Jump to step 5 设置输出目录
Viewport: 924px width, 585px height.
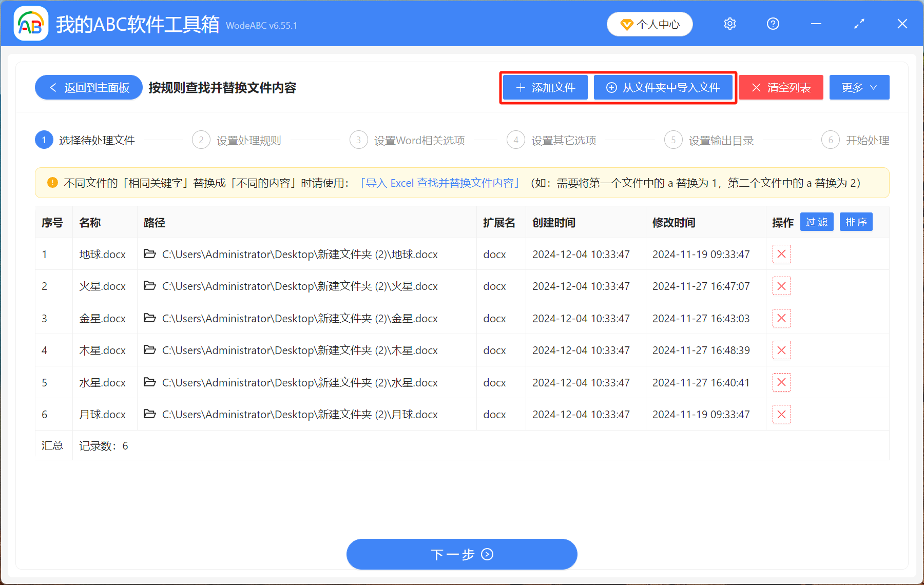click(709, 140)
